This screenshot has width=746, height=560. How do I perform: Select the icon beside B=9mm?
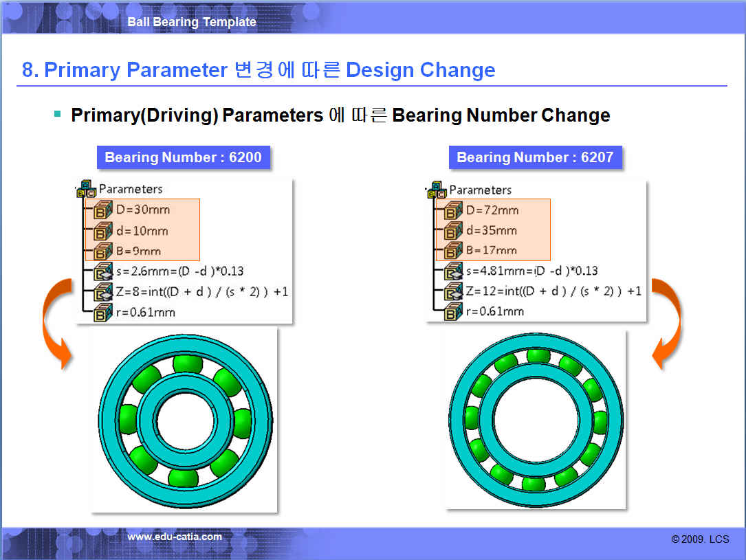[x=103, y=251]
